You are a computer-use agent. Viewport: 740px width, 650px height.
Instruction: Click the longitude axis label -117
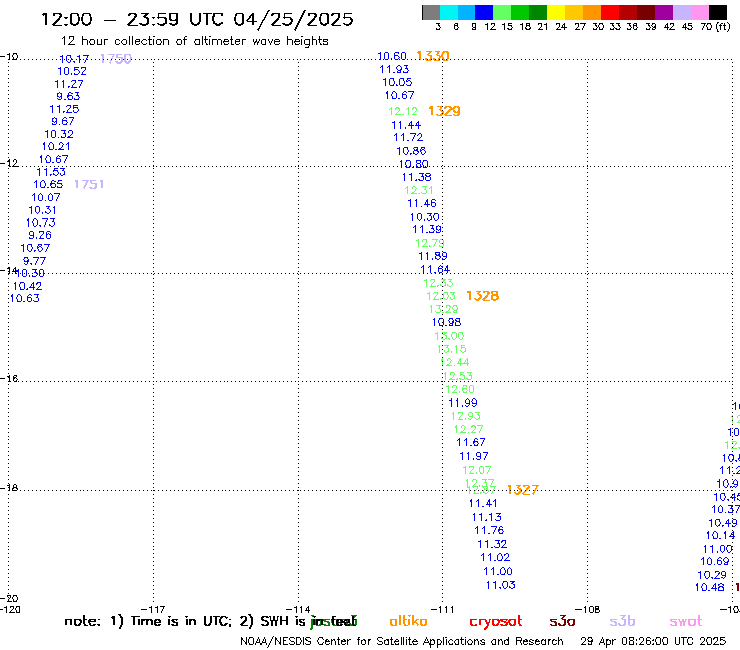coord(153,609)
